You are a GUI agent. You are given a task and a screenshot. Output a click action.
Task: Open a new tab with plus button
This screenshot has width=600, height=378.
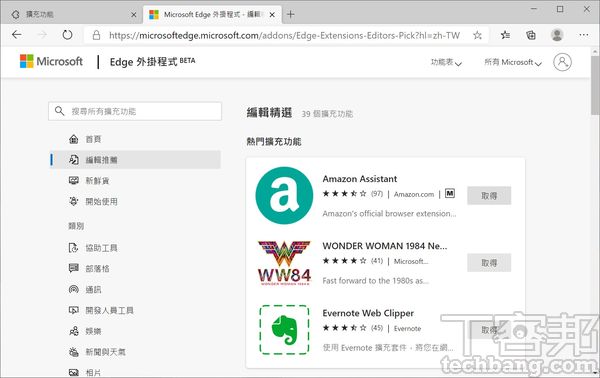291,15
